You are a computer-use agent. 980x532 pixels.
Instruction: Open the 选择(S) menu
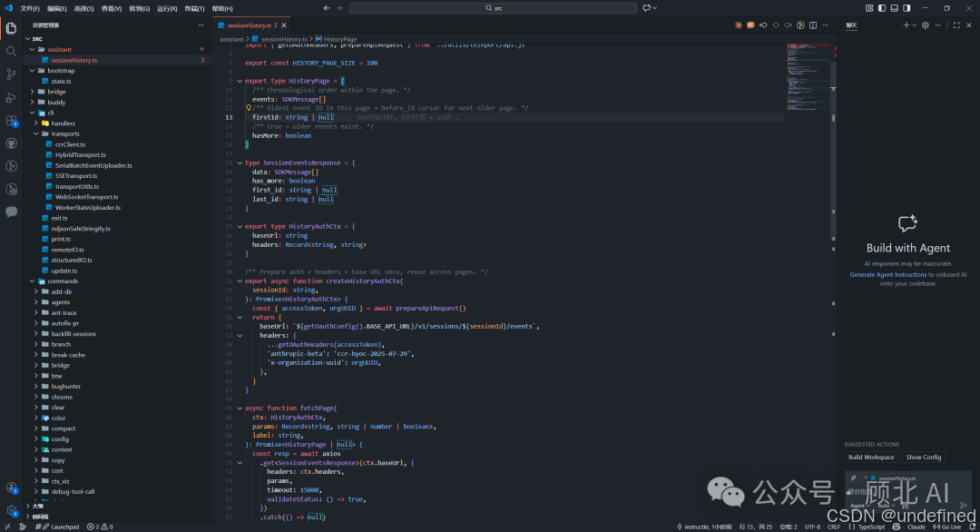(83, 8)
